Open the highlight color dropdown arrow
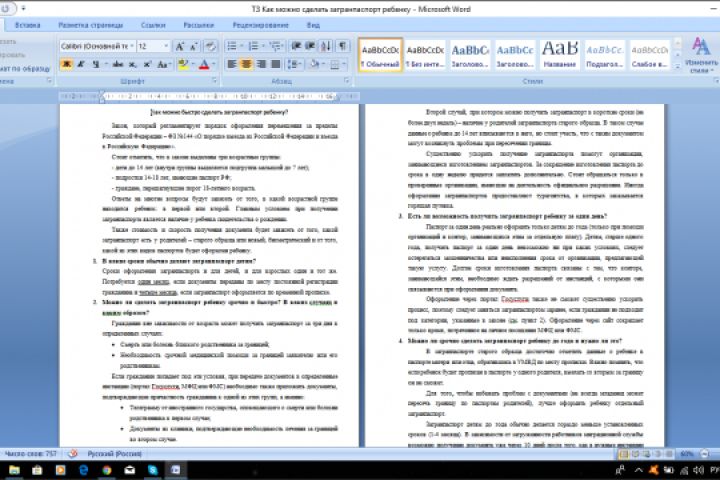The image size is (720, 480). click(x=191, y=64)
